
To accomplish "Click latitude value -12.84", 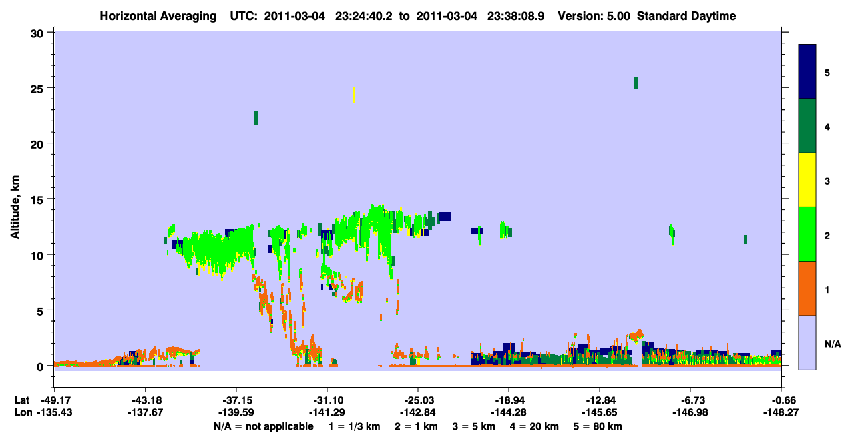I will pos(600,400).
